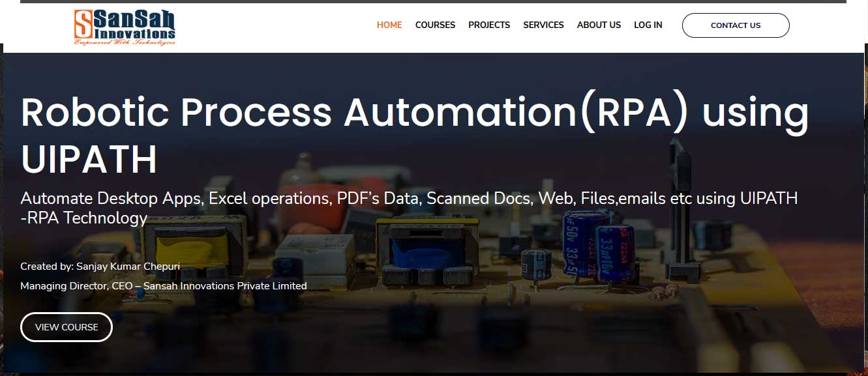Open the PROJECTS navigation link
Image resolution: width=868 pixels, height=376 pixels.
click(x=489, y=25)
